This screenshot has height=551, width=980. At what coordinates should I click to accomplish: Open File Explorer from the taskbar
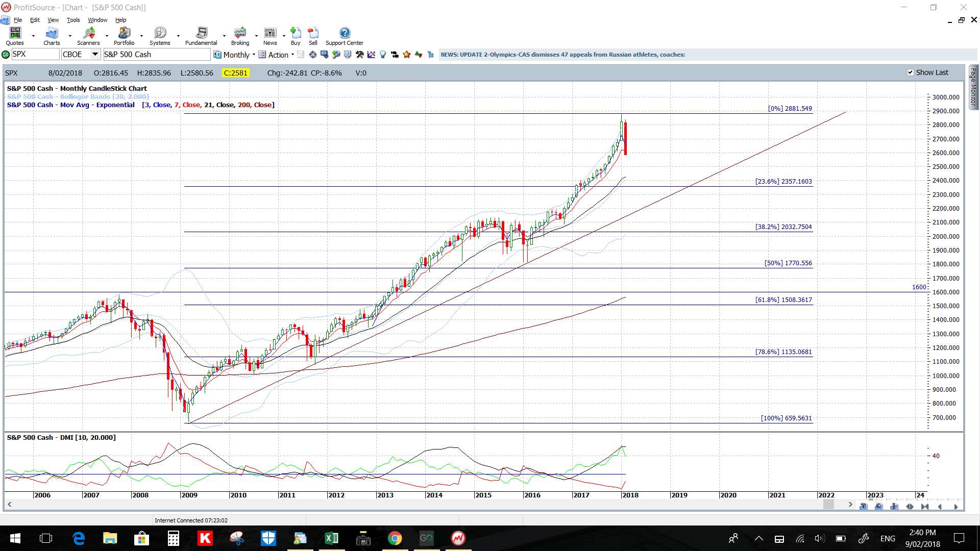click(x=110, y=538)
